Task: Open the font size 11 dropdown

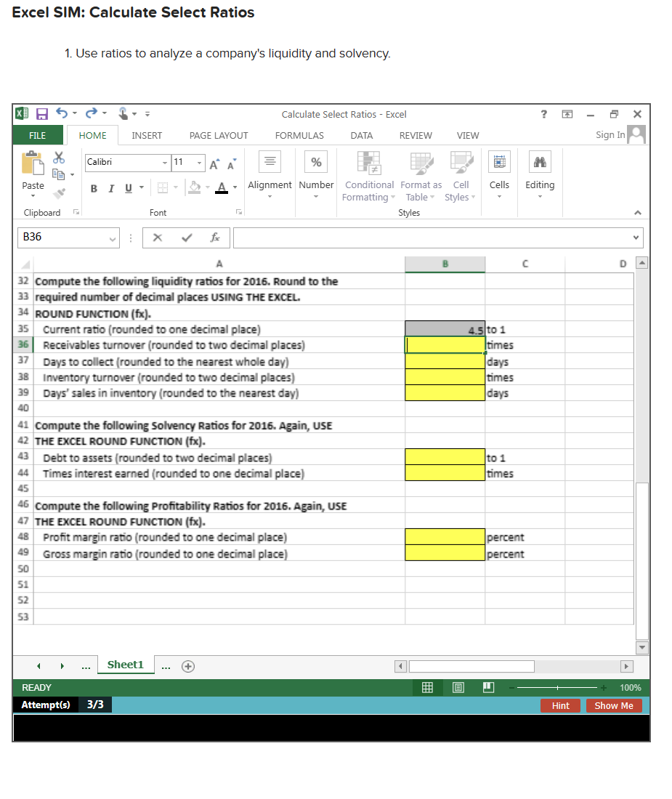Action: [x=201, y=163]
